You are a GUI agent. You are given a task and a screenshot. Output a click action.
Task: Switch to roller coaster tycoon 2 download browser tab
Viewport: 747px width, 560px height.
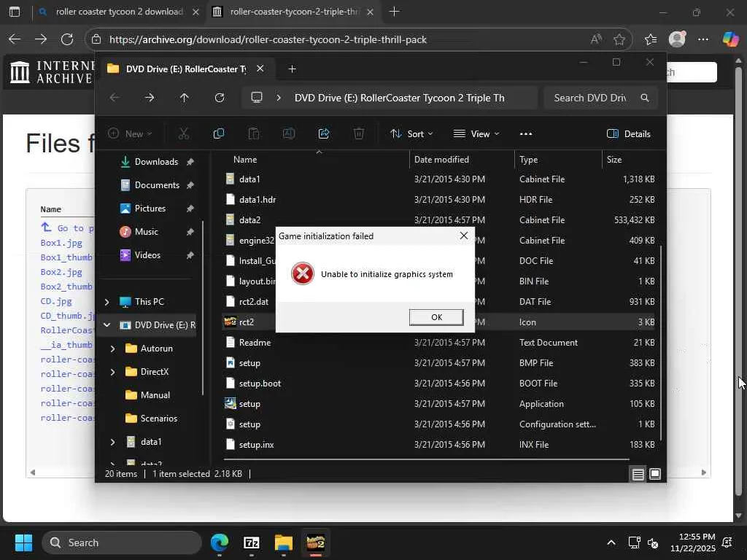(x=119, y=12)
